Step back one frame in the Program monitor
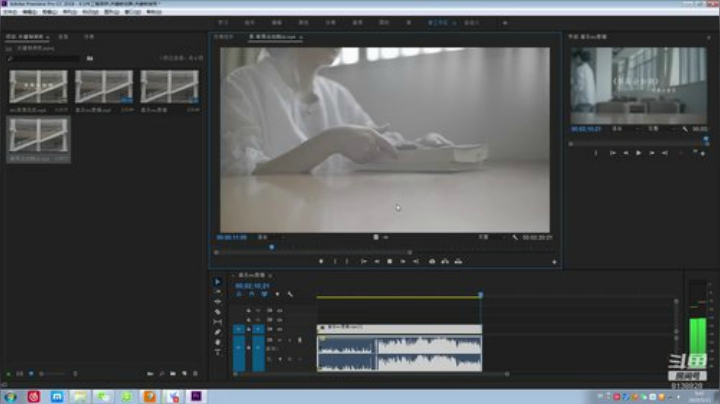720x404 pixels. 625,153
